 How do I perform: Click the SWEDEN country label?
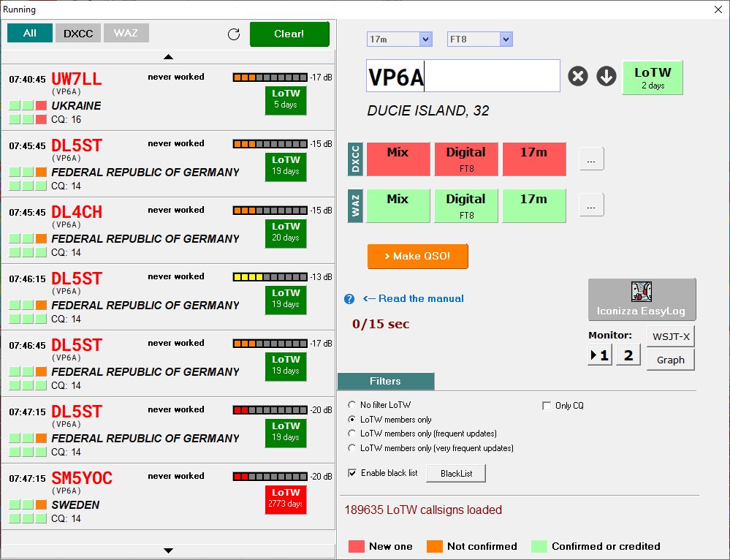pos(75,505)
